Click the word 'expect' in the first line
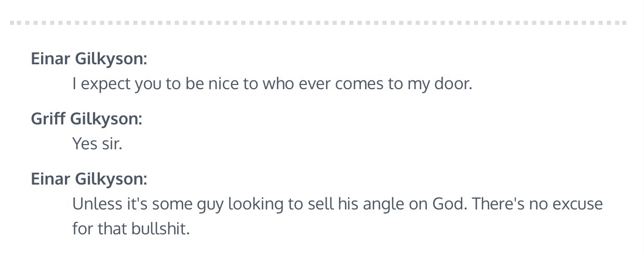This screenshot has height=253, width=644. tap(105, 83)
